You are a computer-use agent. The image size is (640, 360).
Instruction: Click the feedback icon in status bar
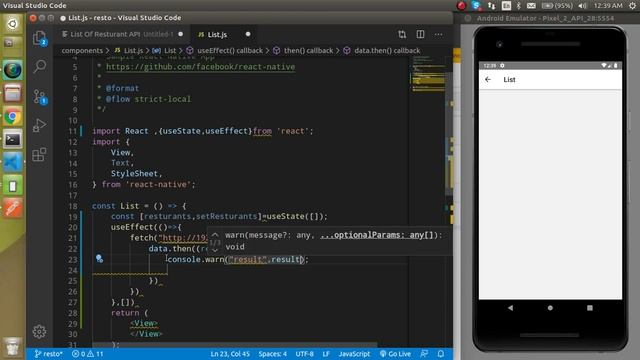(x=424, y=354)
